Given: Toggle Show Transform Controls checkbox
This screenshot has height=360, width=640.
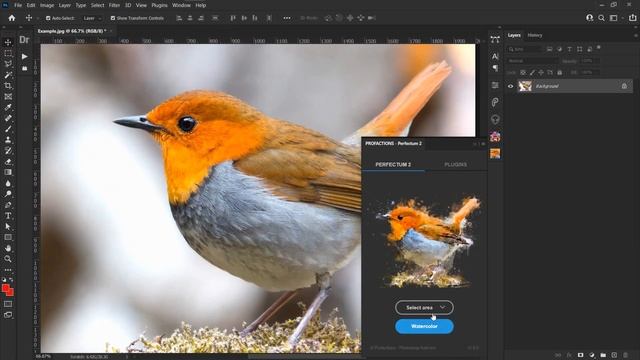Looking at the screenshot, I should (x=113, y=18).
